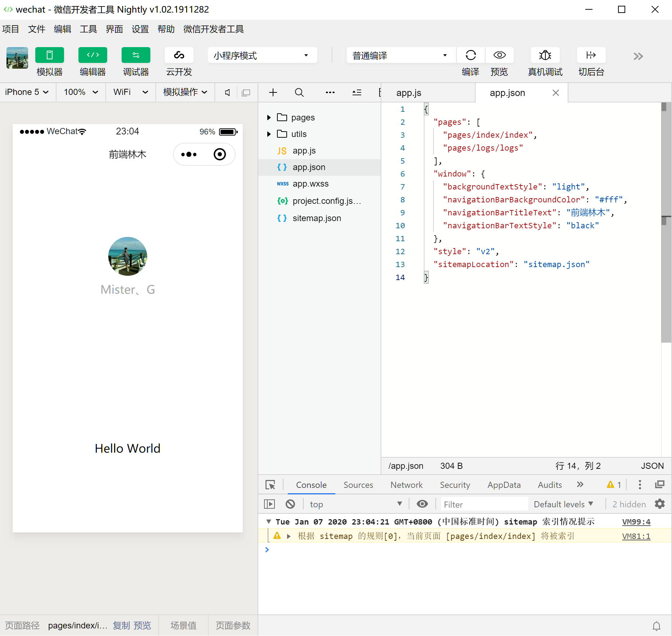Search files with the magnifier icon
The image size is (672, 636).
(x=299, y=92)
